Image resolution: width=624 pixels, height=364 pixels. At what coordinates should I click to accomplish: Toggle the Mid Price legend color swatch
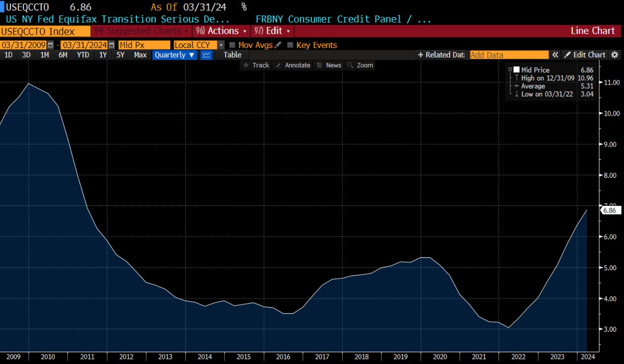pos(517,70)
